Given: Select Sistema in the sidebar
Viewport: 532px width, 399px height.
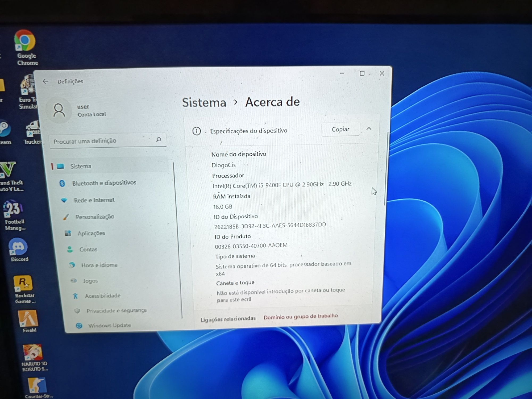Looking at the screenshot, I should [x=110, y=166].
